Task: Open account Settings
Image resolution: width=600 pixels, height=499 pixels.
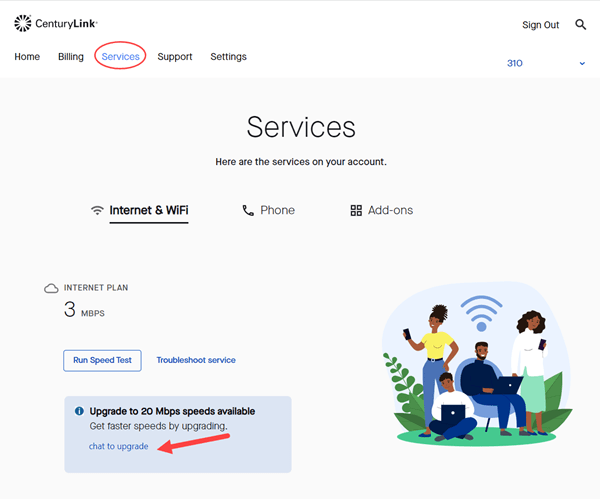Action: coord(228,57)
